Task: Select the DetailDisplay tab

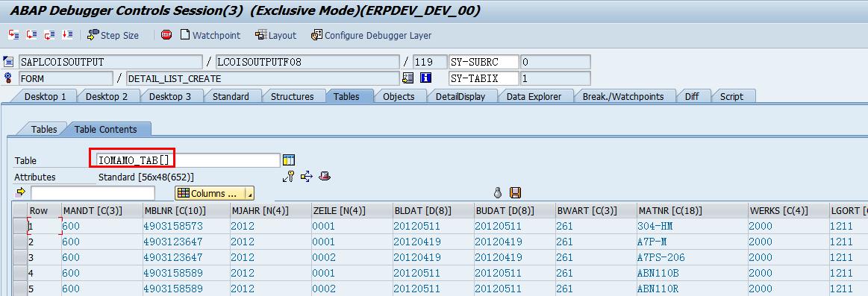Action: pyautogui.click(x=460, y=96)
